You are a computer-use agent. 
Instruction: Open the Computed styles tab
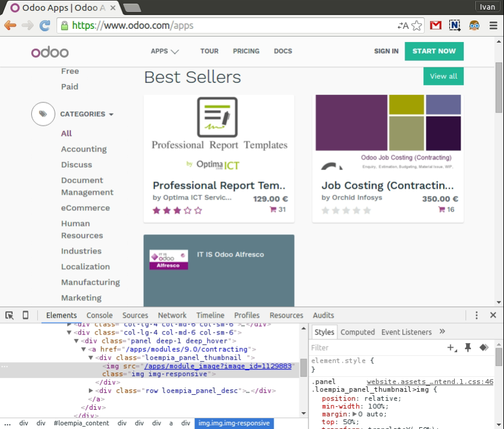point(357,332)
